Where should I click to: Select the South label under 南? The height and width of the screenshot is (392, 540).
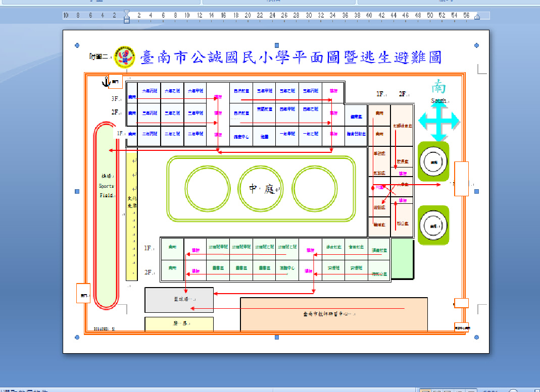pos(438,101)
